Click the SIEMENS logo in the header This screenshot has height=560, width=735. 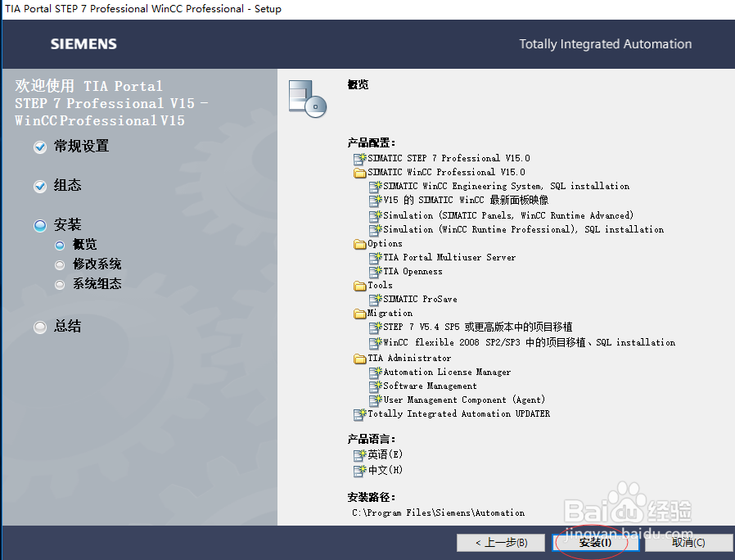point(83,44)
